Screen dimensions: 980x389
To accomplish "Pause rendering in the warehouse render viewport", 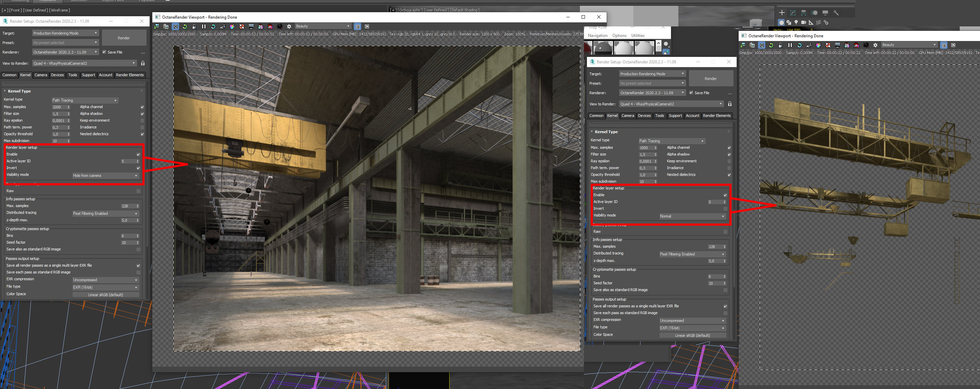I will (203, 26).
